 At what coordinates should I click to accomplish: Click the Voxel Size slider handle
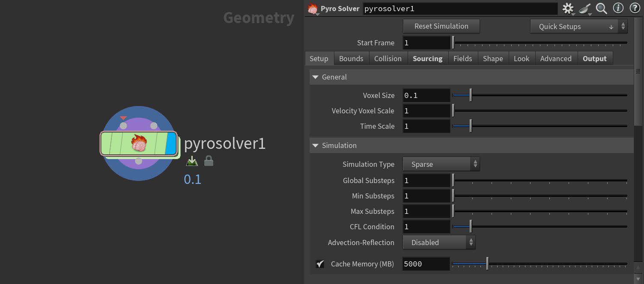pos(471,95)
